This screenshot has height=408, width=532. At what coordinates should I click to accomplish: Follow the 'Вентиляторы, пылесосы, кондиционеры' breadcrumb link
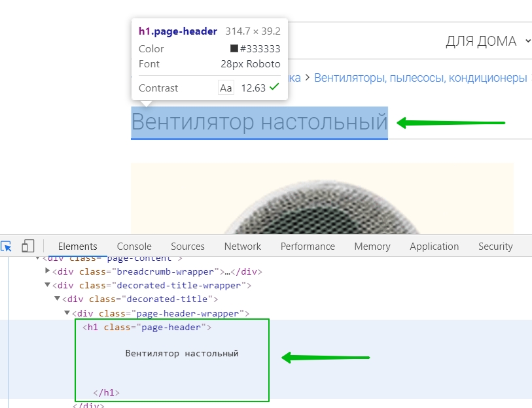point(420,78)
